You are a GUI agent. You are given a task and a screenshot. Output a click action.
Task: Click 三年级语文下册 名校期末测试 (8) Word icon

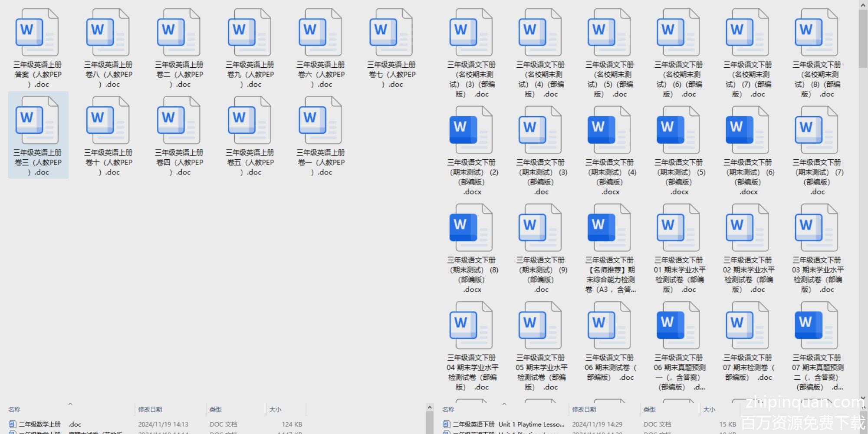click(x=816, y=32)
